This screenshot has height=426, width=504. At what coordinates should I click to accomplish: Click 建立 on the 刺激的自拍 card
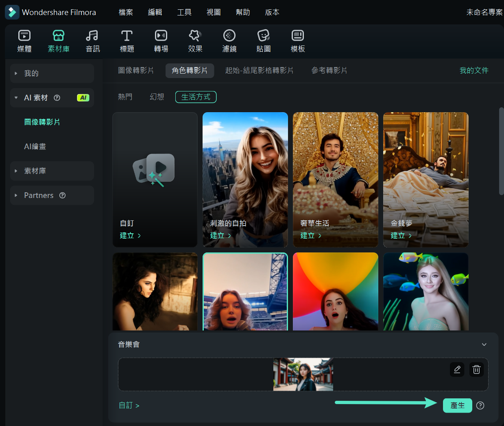(x=220, y=235)
